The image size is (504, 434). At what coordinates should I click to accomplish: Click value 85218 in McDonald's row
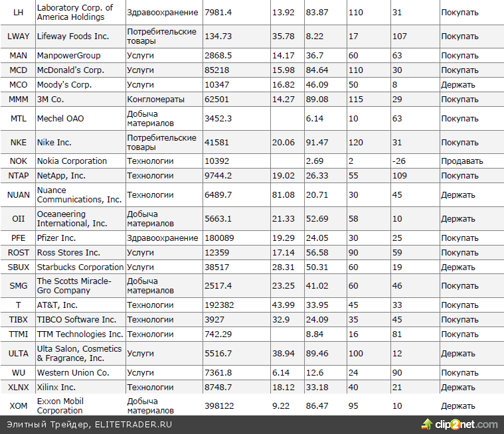(x=217, y=70)
